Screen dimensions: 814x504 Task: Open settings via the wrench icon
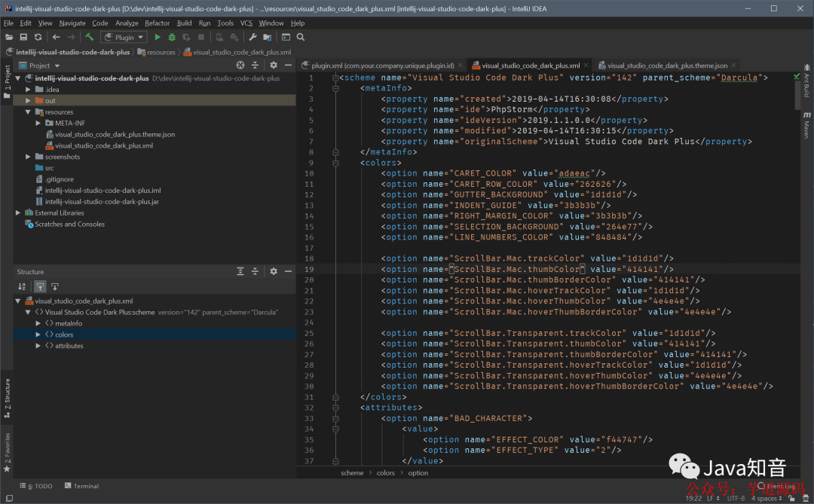point(252,38)
